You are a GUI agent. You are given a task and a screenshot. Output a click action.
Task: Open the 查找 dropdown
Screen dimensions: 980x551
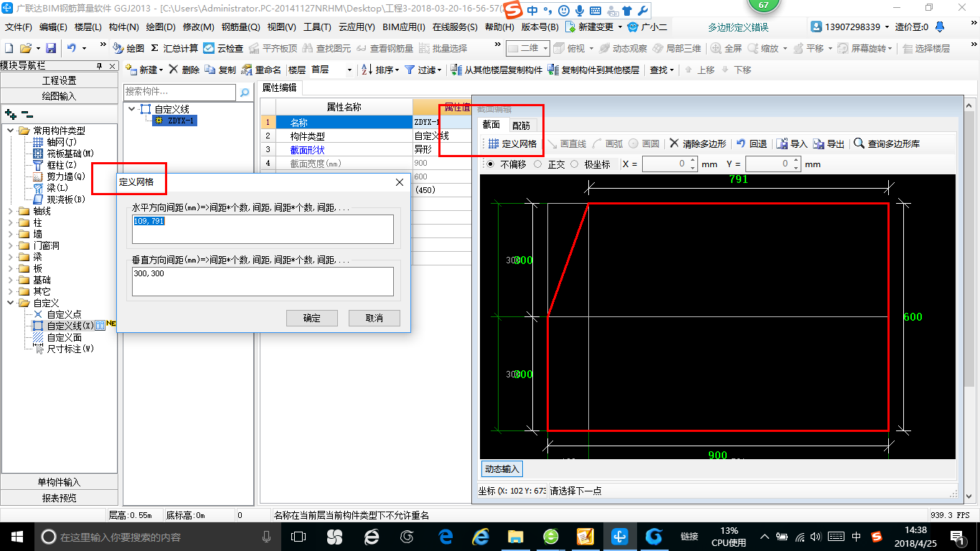click(661, 70)
